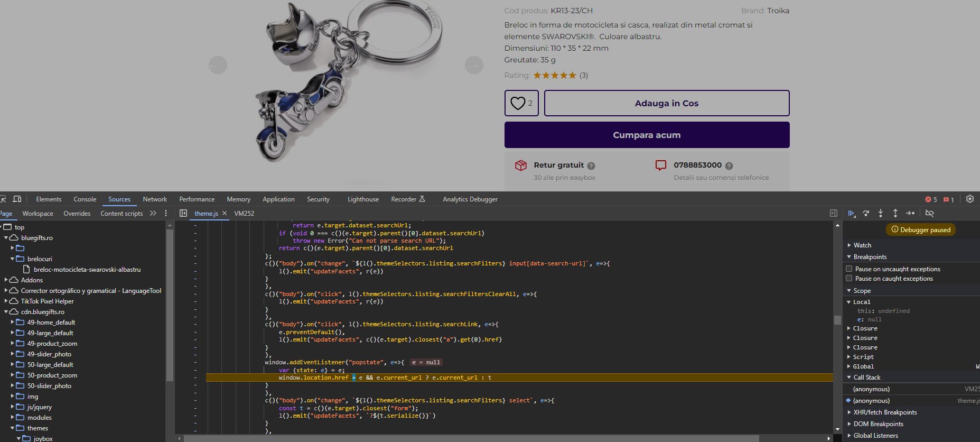Expand Global Listeners section

click(849, 436)
